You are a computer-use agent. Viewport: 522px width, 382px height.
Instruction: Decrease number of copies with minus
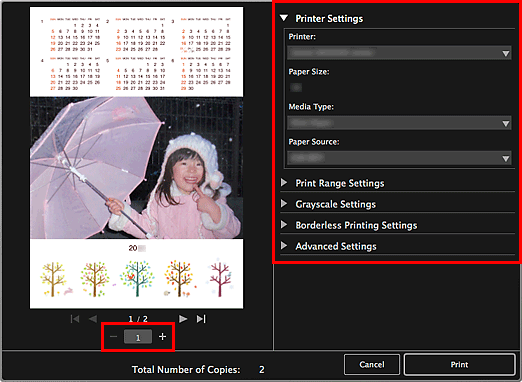113,337
